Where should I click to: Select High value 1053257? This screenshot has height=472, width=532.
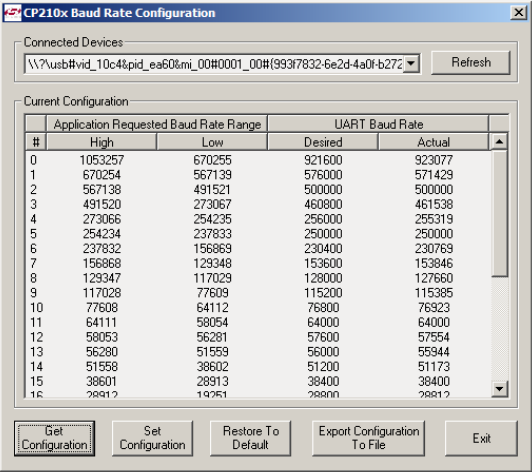click(x=102, y=160)
